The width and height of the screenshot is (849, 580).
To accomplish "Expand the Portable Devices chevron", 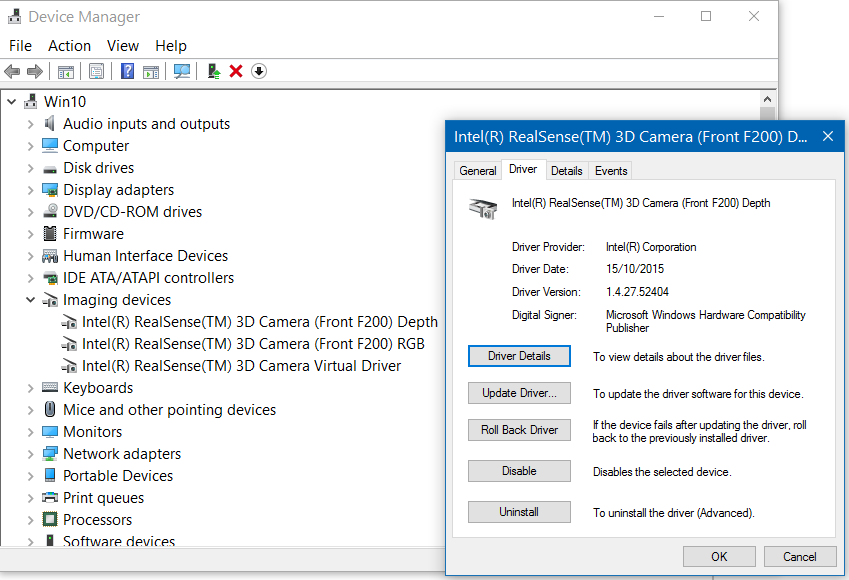I will (31, 476).
